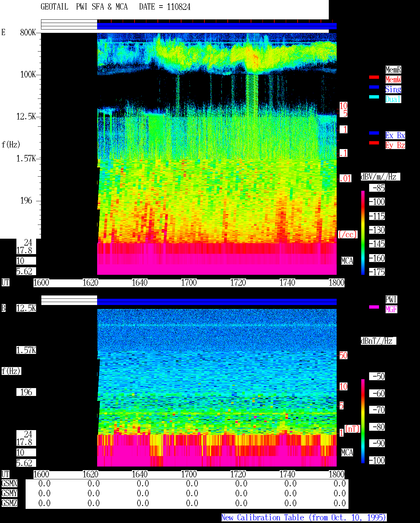Click the magnetic field dB color scale bar
Screen dimensions: 420x523
363,421
